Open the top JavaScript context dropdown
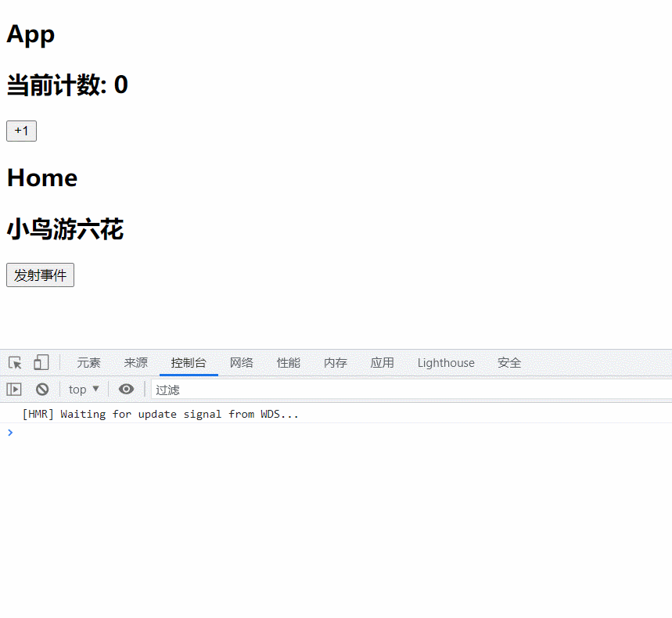672x618 pixels. pos(84,389)
